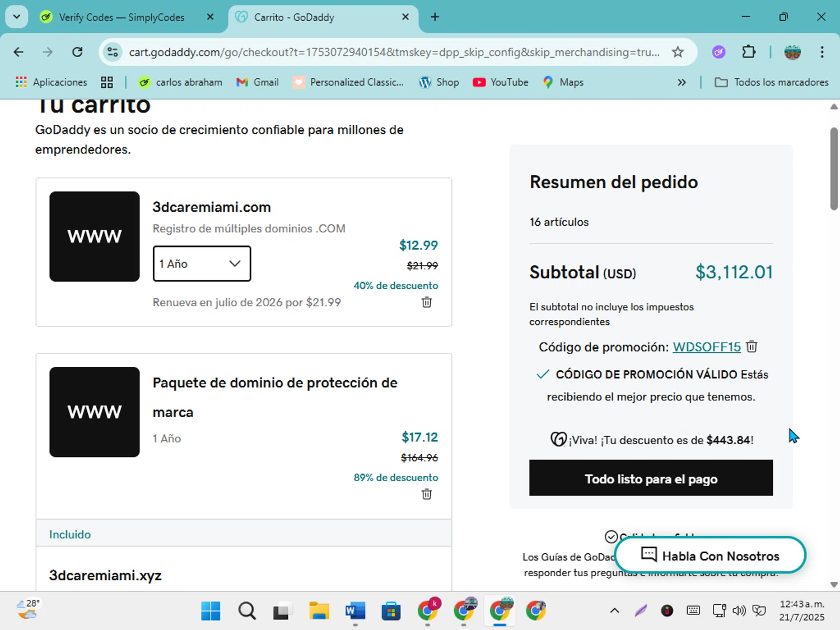This screenshot has height=630, width=840.
Task: Delete 3dcaremiami.com item with trash icon
Action: coord(427,302)
